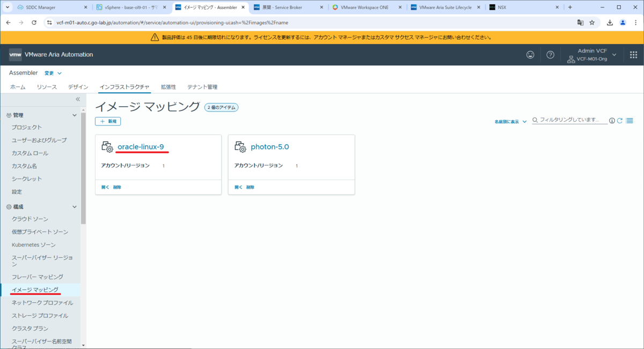Open the oracle-linux-9 image mapping link
The height and width of the screenshot is (349, 644).
point(141,147)
